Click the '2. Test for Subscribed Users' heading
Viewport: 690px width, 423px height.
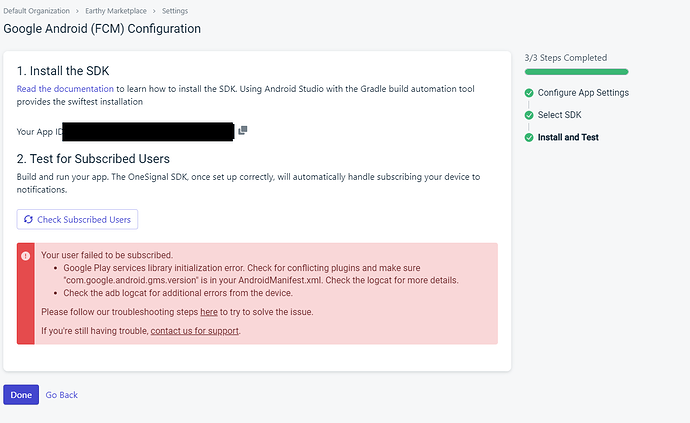(93, 159)
